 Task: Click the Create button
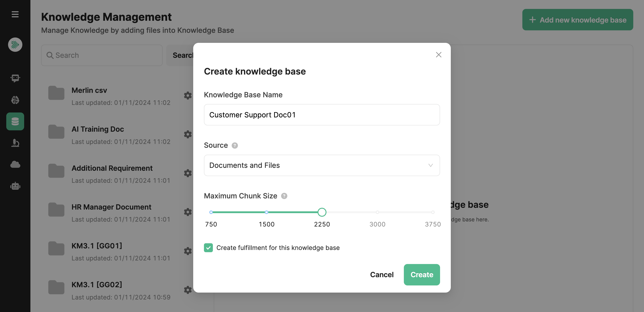point(422,275)
